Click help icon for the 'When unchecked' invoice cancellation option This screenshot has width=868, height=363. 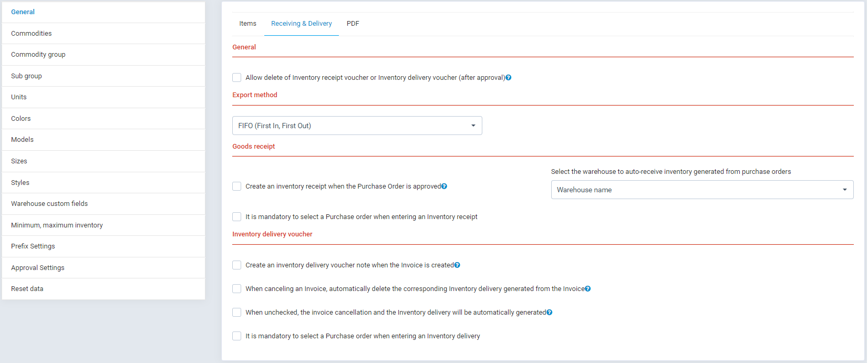pyautogui.click(x=549, y=313)
